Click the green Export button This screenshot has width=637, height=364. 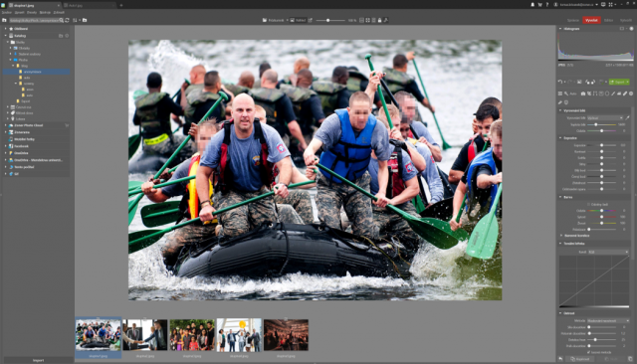pos(617,82)
